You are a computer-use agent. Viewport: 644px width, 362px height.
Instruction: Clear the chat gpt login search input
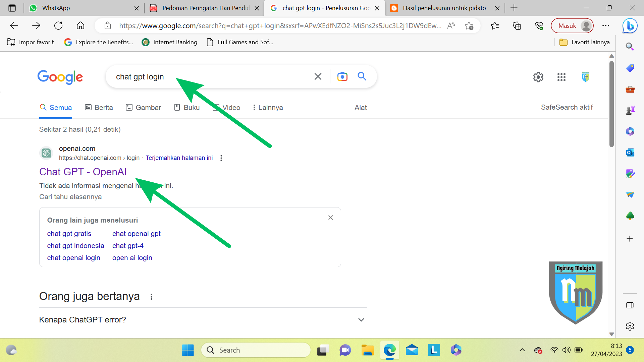pos(318,76)
